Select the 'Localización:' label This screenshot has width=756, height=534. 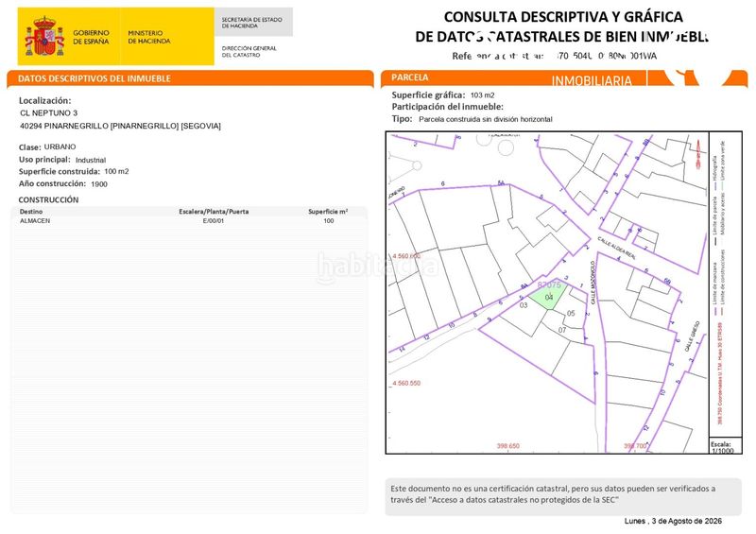(x=44, y=100)
